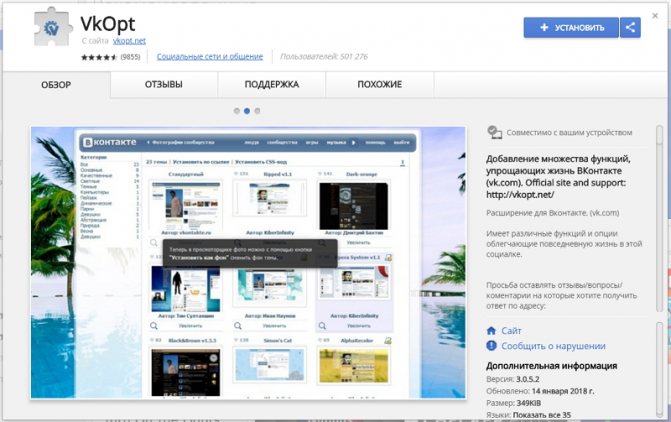Viewport: 671px width, 422px height.
Task: Click the Установить install button
Action: pyautogui.click(x=571, y=27)
